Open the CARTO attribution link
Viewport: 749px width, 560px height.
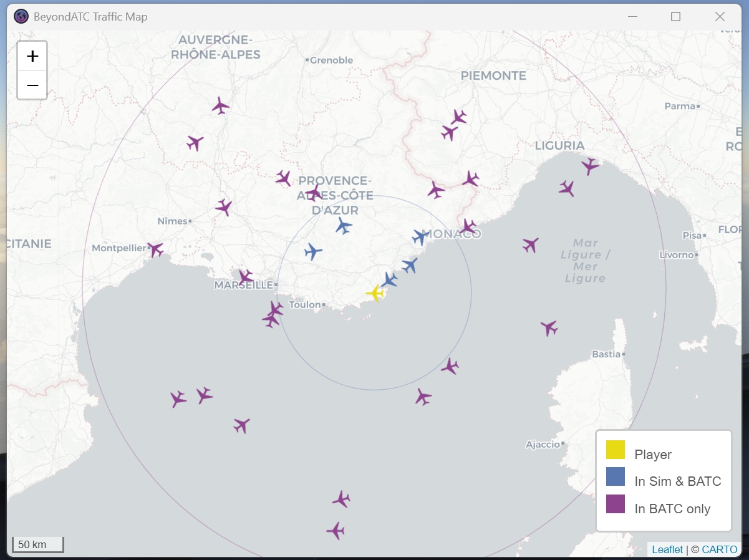click(x=720, y=549)
